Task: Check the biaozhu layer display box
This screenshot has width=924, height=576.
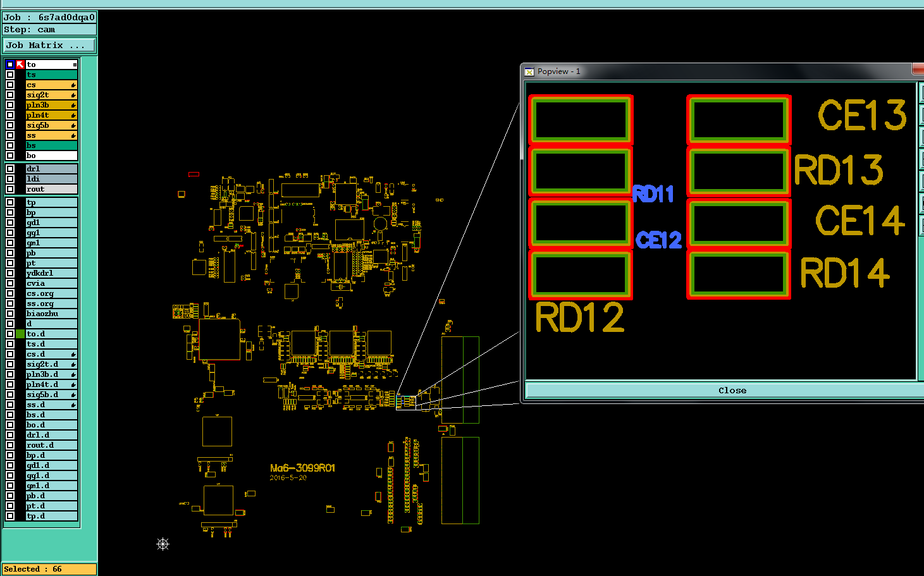Action: (10, 314)
